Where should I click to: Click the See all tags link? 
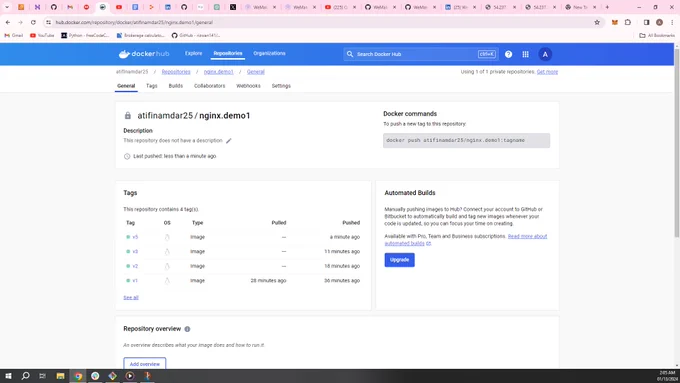pos(131,298)
